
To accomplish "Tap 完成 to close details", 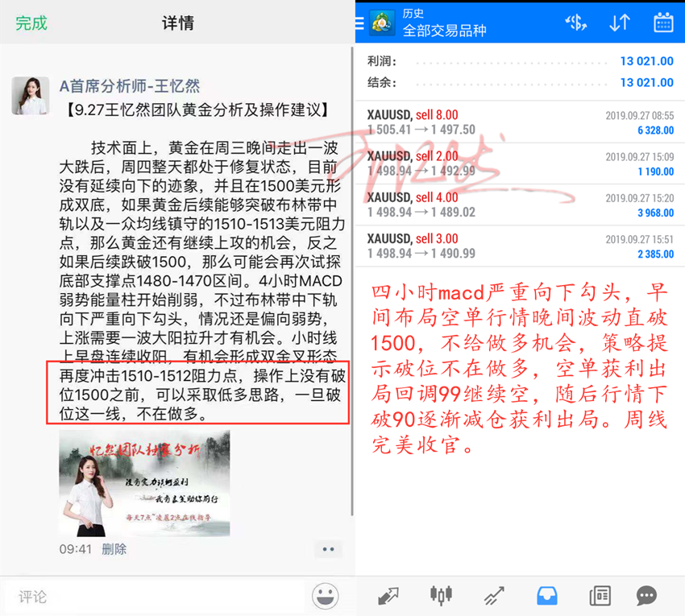I will click(31, 23).
